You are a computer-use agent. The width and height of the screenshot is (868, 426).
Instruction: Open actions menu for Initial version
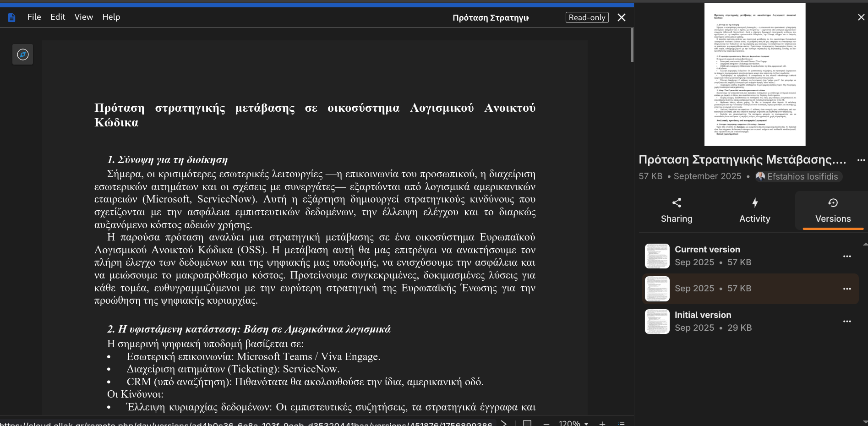point(847,322)
